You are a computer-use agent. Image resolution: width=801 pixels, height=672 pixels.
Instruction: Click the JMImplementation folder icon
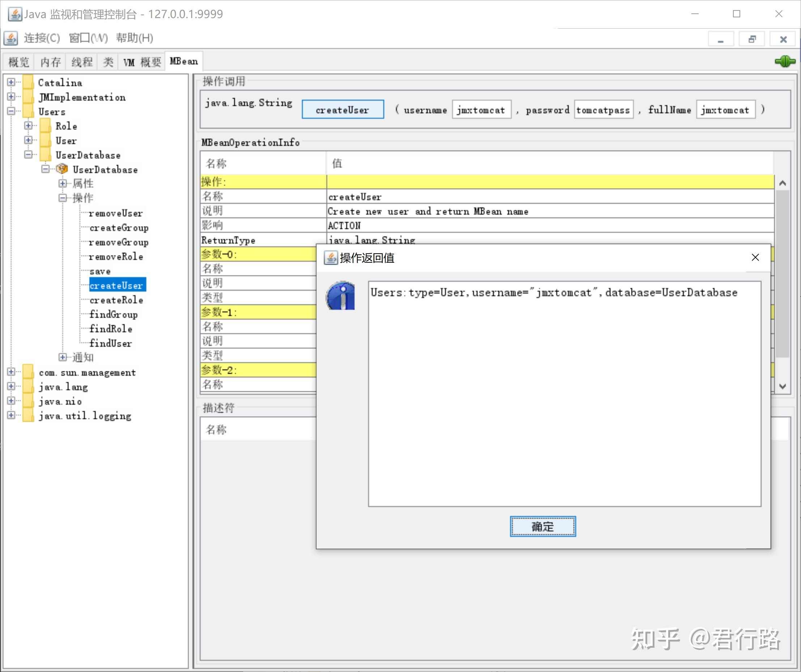click(28, 97)
